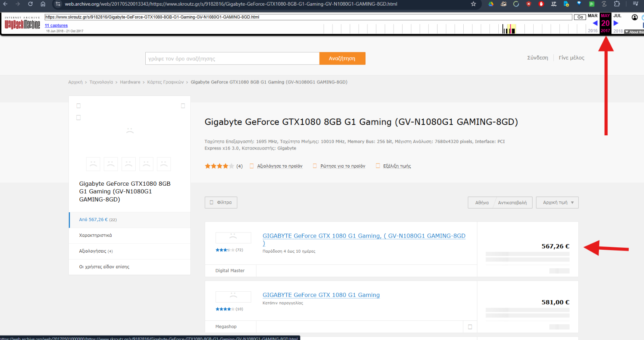Click the browser forward arrow
Image resolution: width=644 pixels, height=340 pixels.
[x=18, y=4]
